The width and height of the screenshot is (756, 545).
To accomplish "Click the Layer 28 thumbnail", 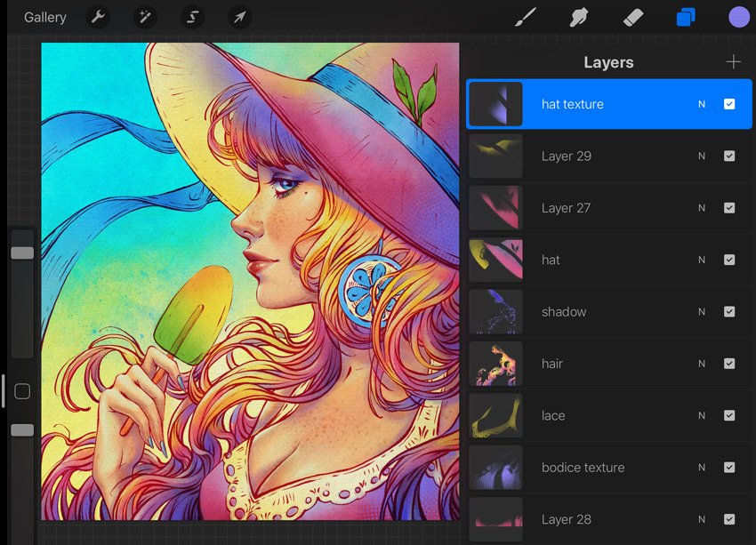I will click(x=495, y=519).
